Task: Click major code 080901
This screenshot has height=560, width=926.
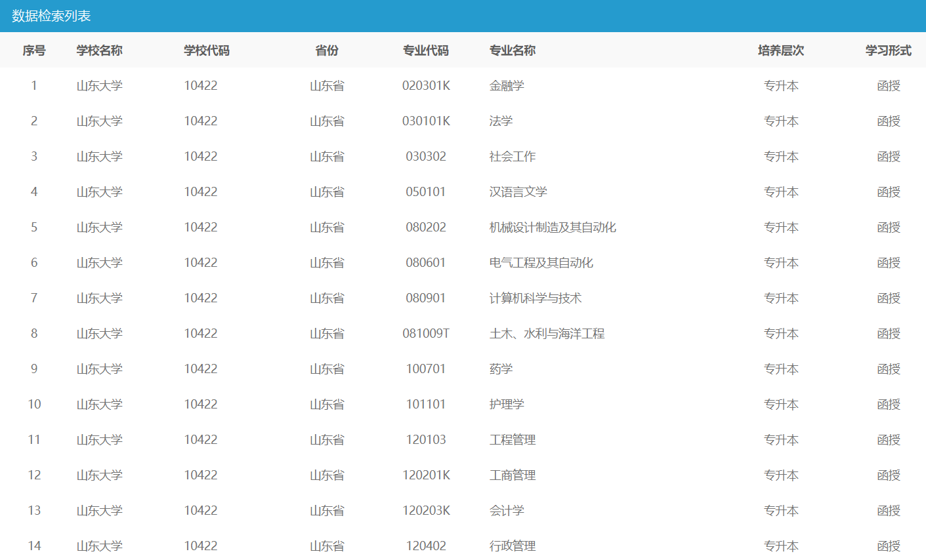Action: (x=426, y=298)
